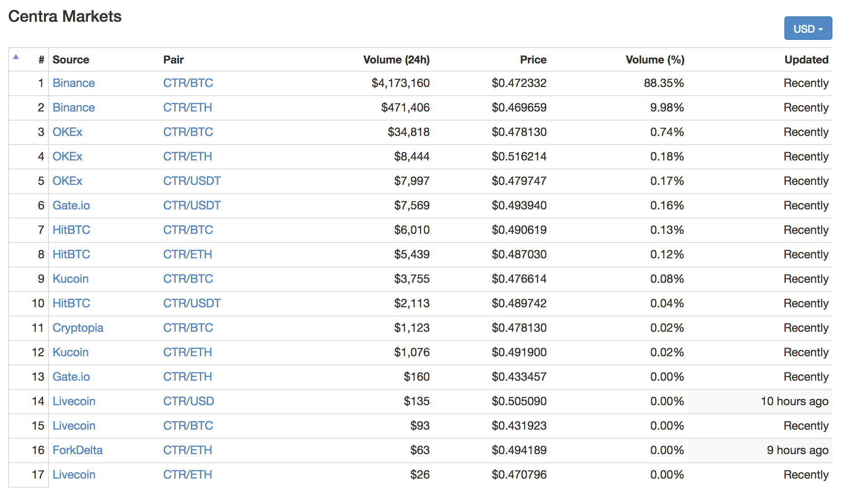Open Kucoin link in row 12

[70, 352]
